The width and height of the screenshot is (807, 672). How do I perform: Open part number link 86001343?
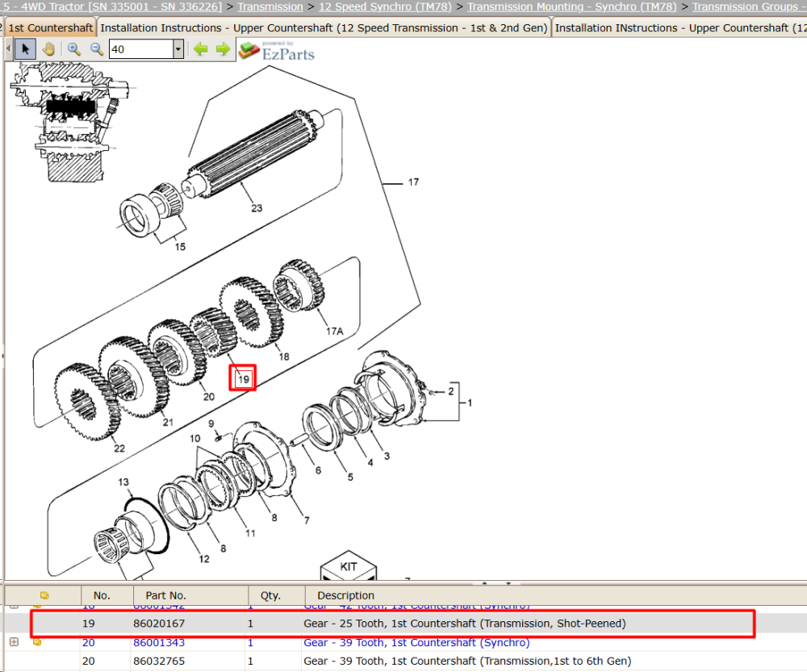click(x=158, y=642)
